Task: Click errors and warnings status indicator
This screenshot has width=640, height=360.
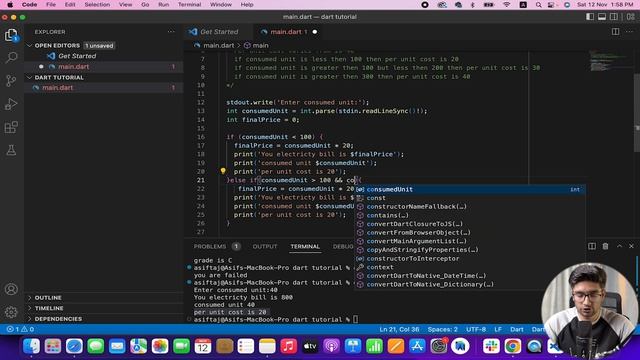Action: [20, 329]
